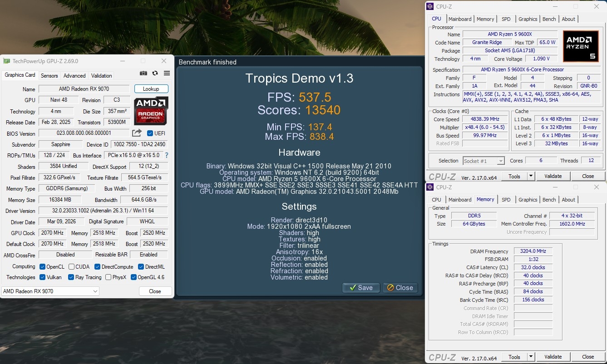Open Bench tab in CPU-Z processor window
This screenshot has width=607, height=364.
(x=549, y=19)
